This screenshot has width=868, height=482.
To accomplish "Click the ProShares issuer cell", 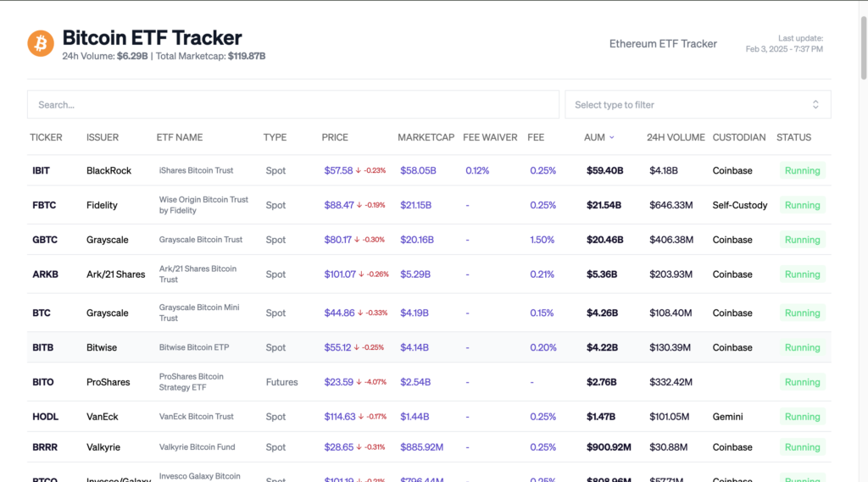I will (x=108, y=382).
